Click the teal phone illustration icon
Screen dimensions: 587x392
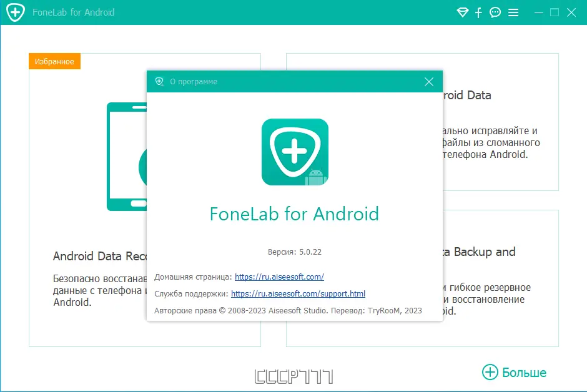pyautogui.click(x=127, y=157)
